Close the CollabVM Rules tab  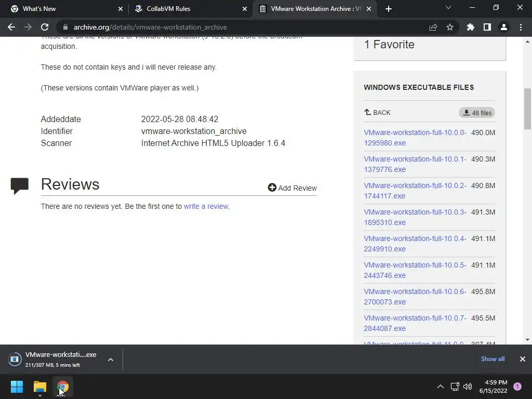pyautogui.click(x=245, y=9)
